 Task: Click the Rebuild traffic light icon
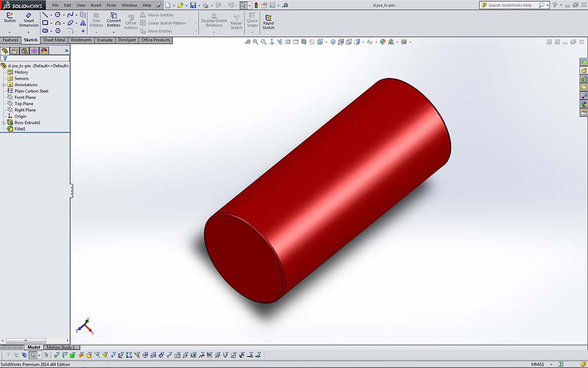256,5
